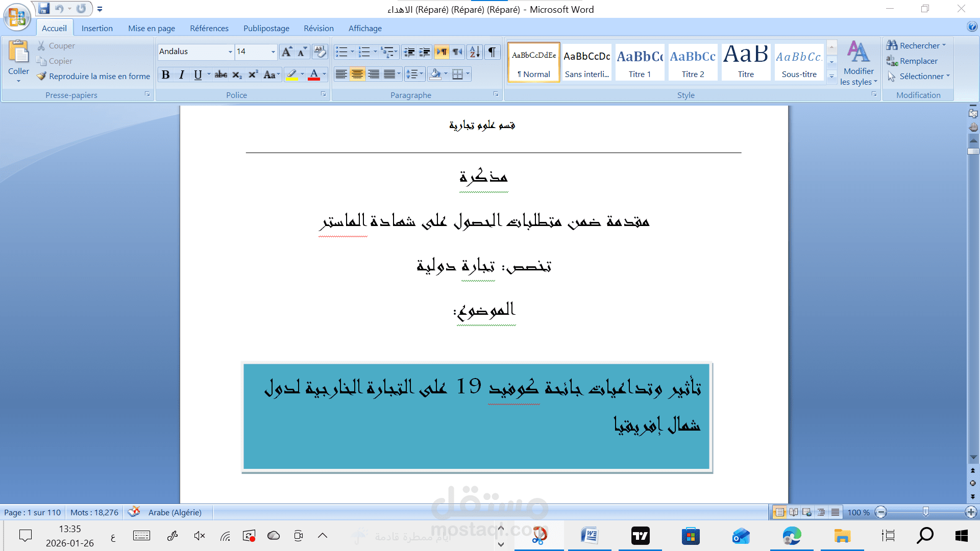Apply numbered list
Image resolution: width=980 pixels, height=551 pixels.
[x=364, y=52]
